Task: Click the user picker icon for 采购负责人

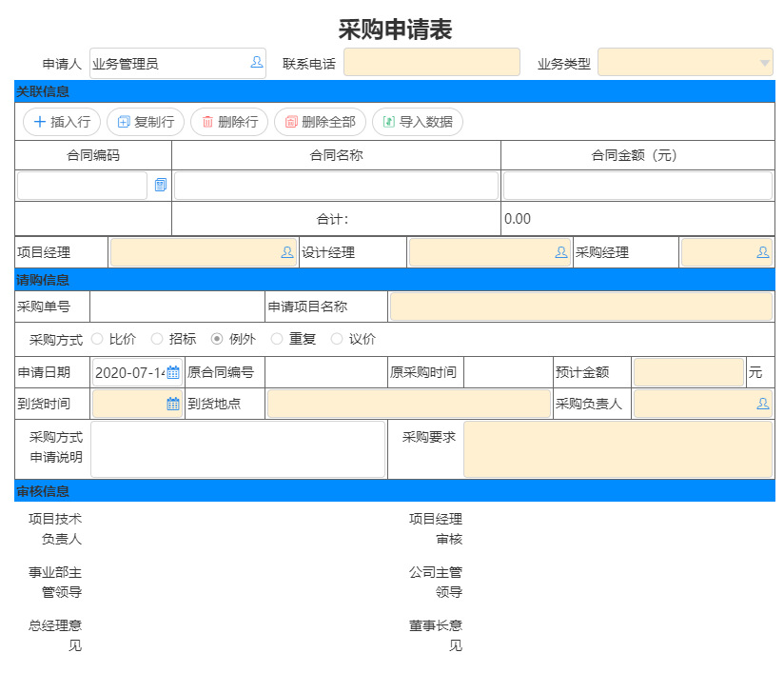Action: 762,404
